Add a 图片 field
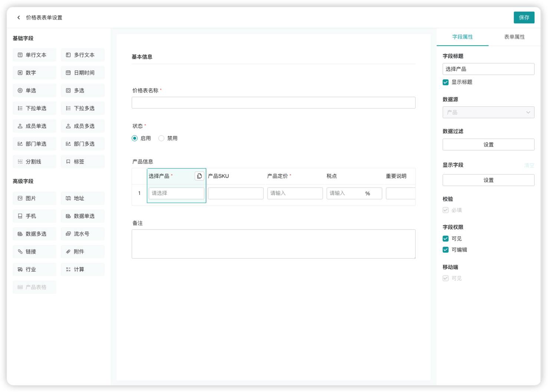 click(34, 198)
